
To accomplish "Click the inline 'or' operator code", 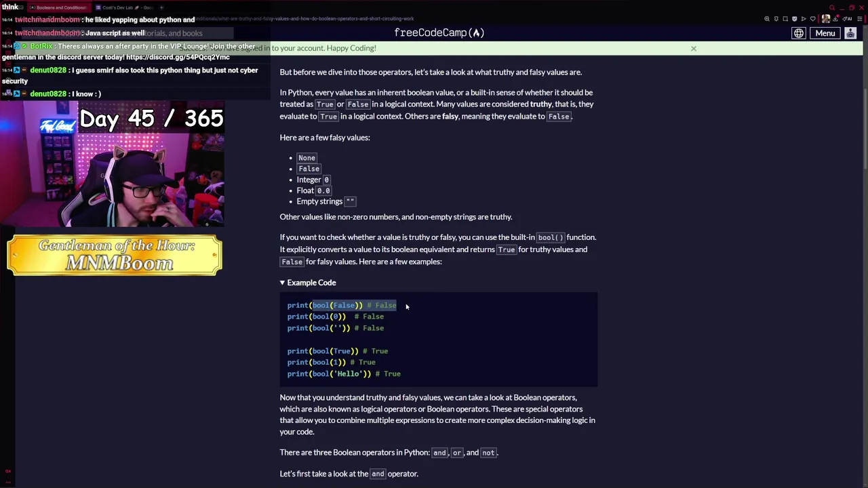I will click(456, 453).
